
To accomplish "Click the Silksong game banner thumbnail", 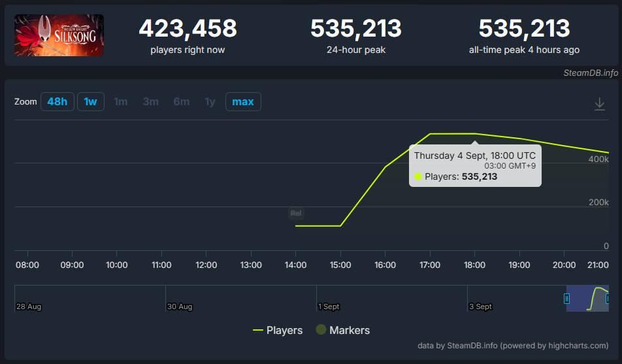I will (59, 35).
